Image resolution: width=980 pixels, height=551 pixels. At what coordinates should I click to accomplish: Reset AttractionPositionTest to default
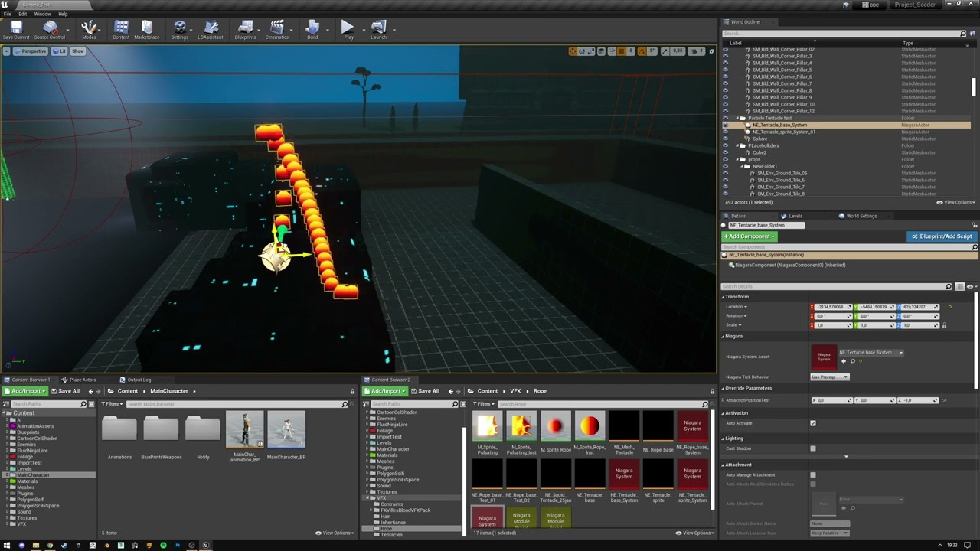point(943,400)
